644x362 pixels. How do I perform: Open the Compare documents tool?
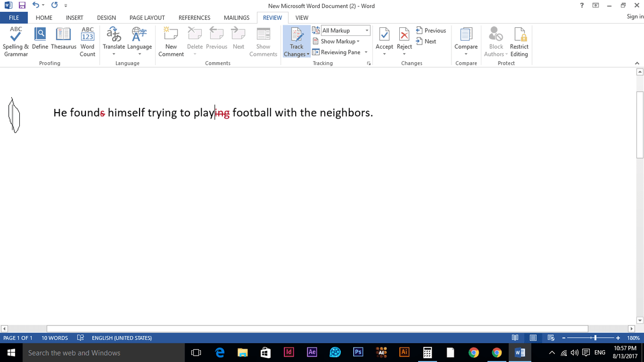point(466,35)
